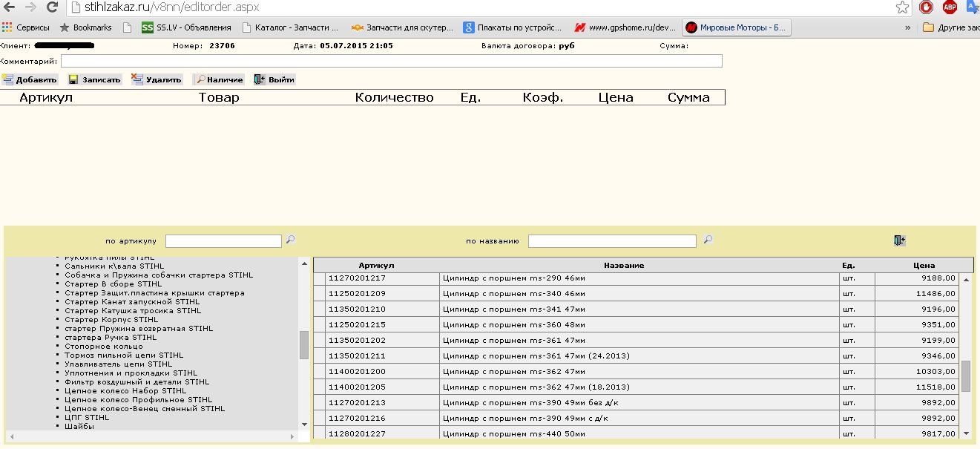Select category Цепное колесо Набор STIHL
Viewport: 980px width, 449px height.
click(125, 390)
